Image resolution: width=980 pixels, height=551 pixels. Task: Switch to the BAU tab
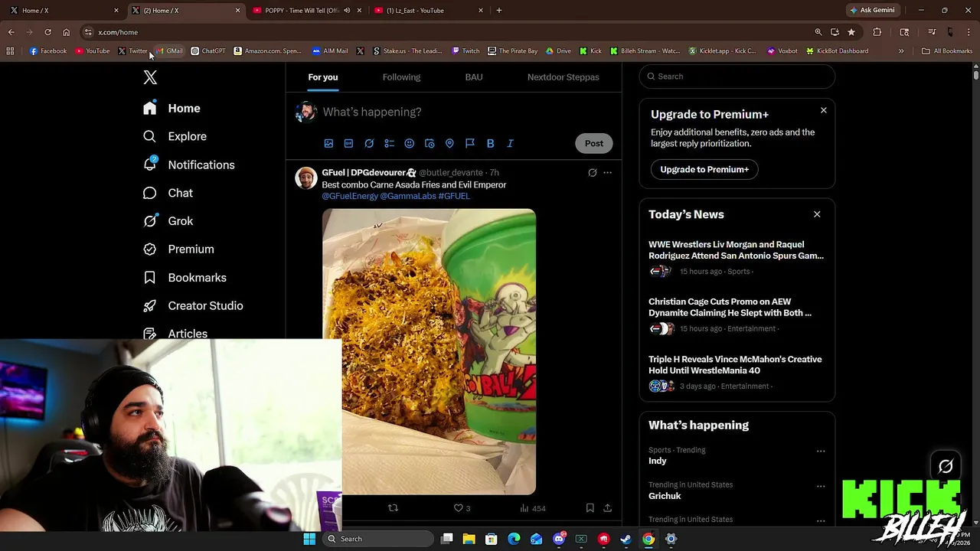pos(474,77)
